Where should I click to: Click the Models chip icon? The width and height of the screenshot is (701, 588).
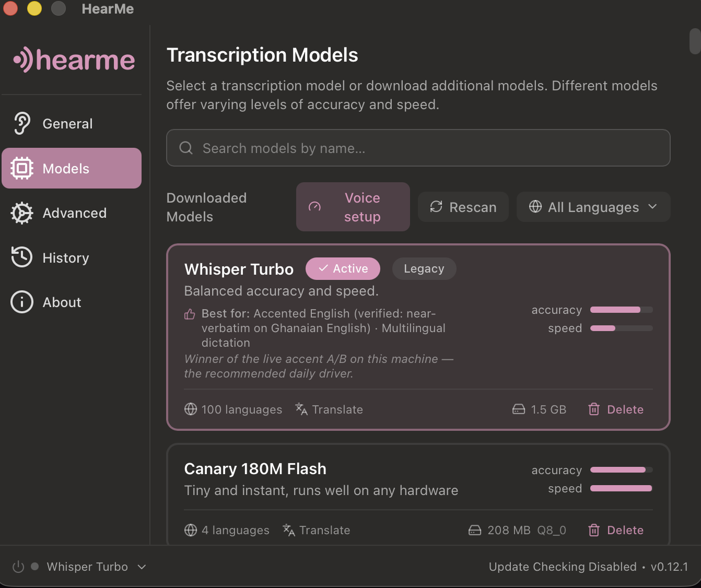[22, 168]
